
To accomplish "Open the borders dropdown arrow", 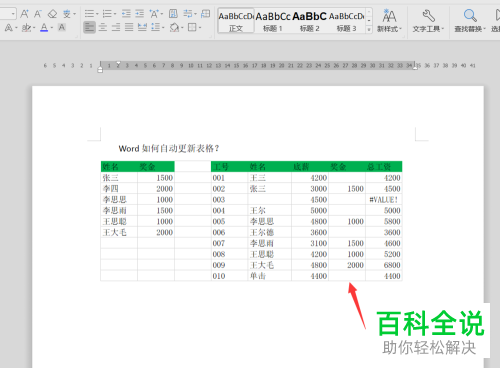I will coord(200,28).
